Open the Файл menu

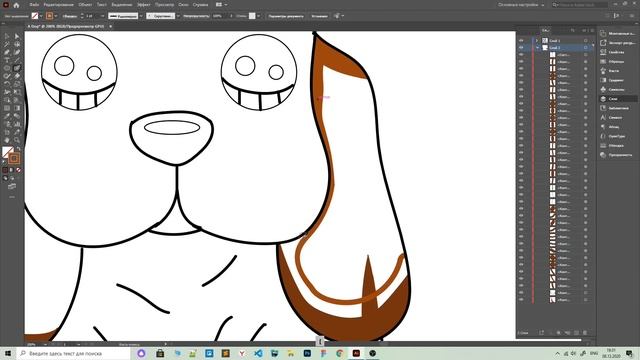34,5
